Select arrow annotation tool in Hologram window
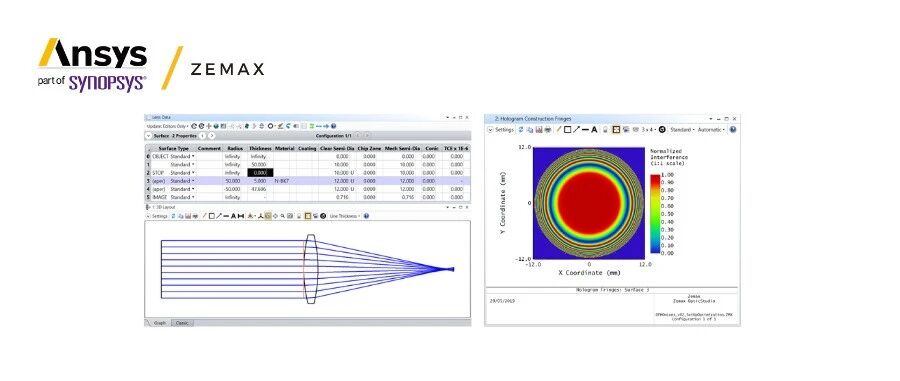The width and height of the screenshot is (900, 381). coord(576,130)
